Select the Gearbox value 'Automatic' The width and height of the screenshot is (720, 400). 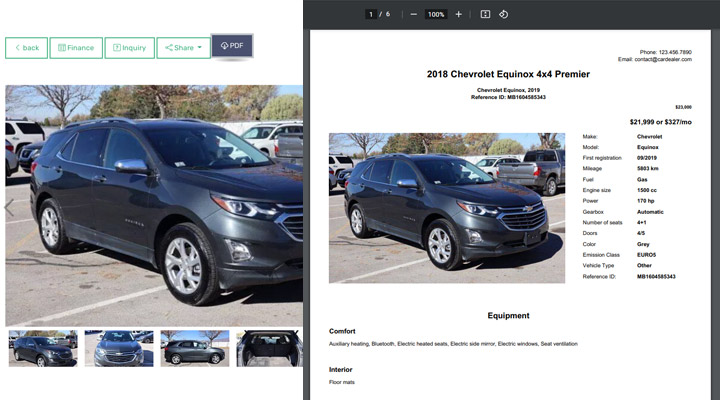[x=650, y=212]
